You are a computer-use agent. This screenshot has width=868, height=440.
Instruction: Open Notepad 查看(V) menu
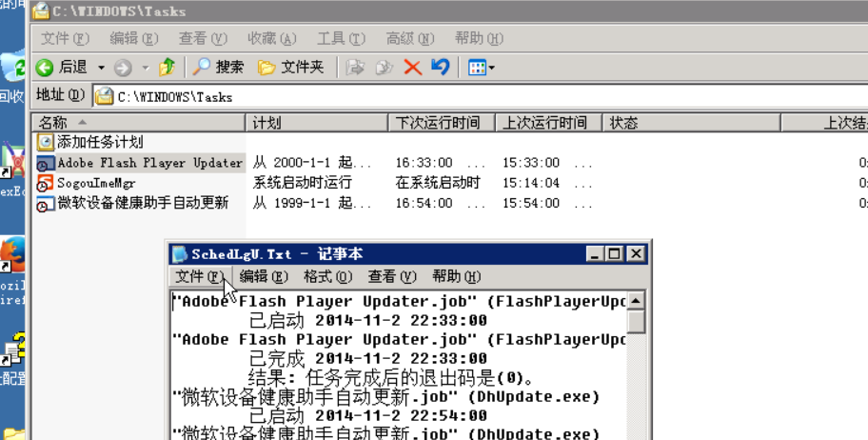point(392,276)
